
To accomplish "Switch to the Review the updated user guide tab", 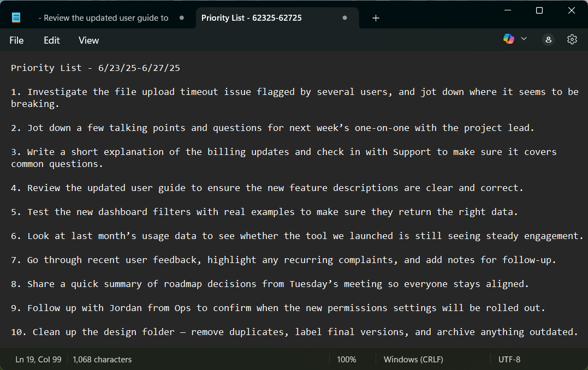I will pyautogui.click(x=104, y=17).
